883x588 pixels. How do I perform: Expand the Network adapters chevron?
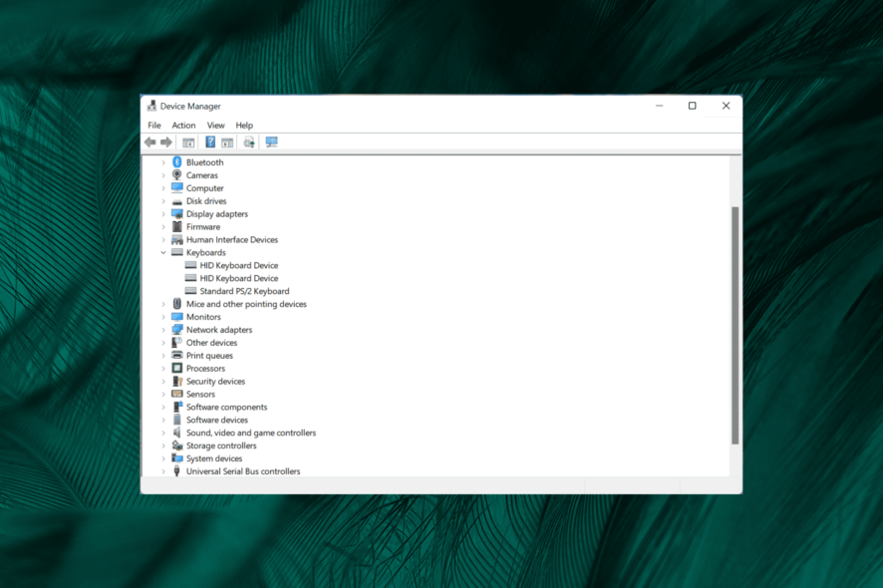163,330
